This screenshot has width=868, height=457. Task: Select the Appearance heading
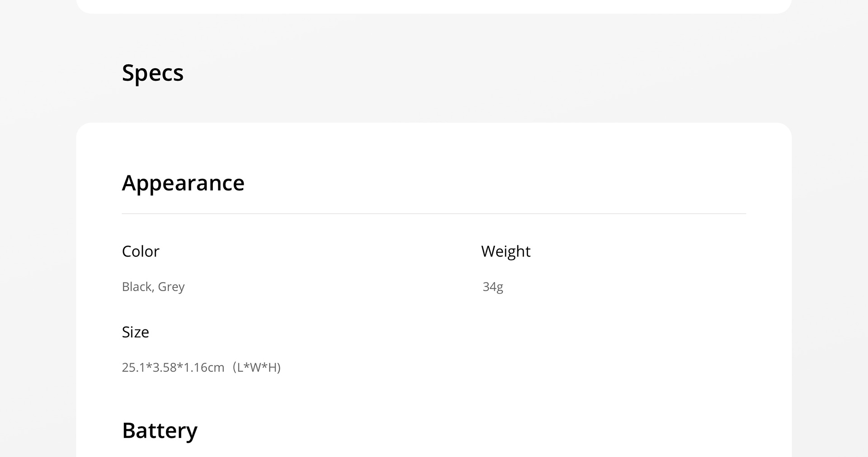pyautogui.click(x=183, y=184)
